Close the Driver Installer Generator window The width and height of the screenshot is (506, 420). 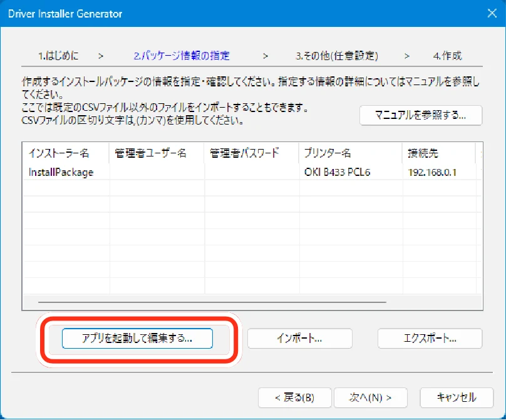pos(492,13)
